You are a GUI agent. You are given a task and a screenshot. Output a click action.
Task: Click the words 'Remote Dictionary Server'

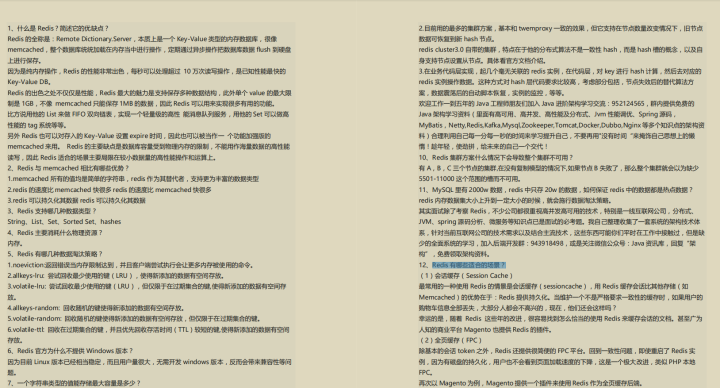click(94, 39)
